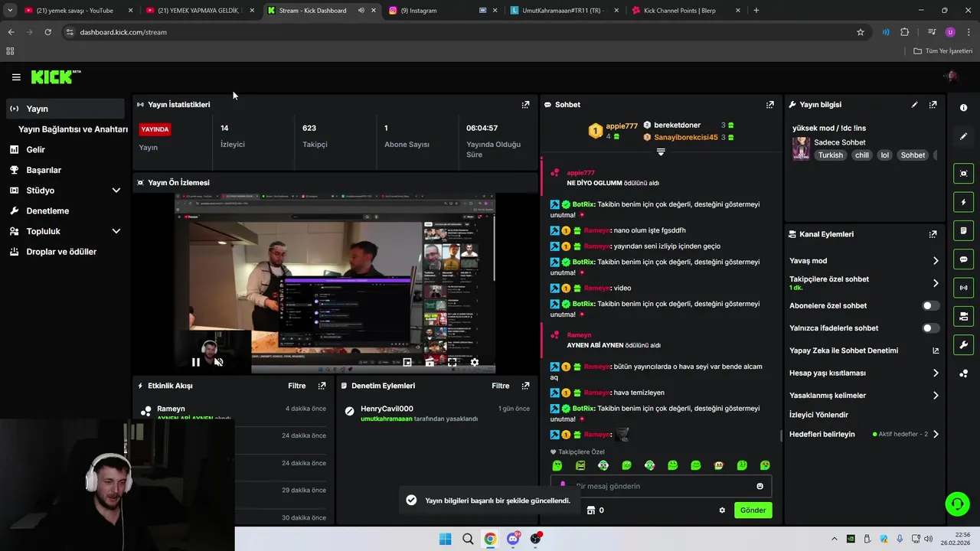Pop out the Yayın bilgisi panel
980x551 pixels.
coord(933,105)
